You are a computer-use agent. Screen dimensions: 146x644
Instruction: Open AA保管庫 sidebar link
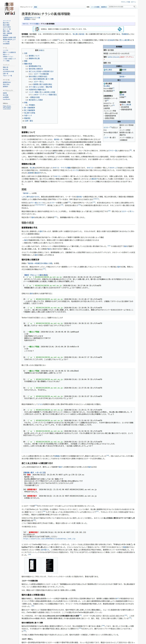[6, 97]
